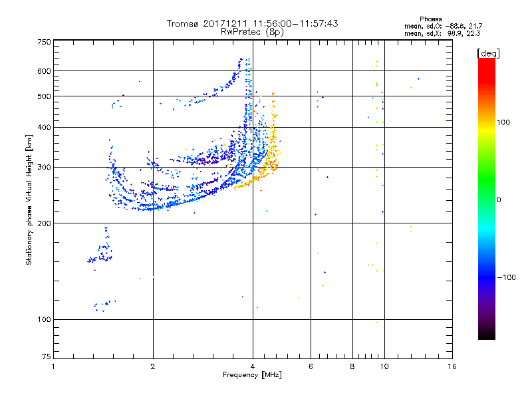Click the x-axis '10' tick label
This screenshot has width=532, height=399.
coord(384,366)
